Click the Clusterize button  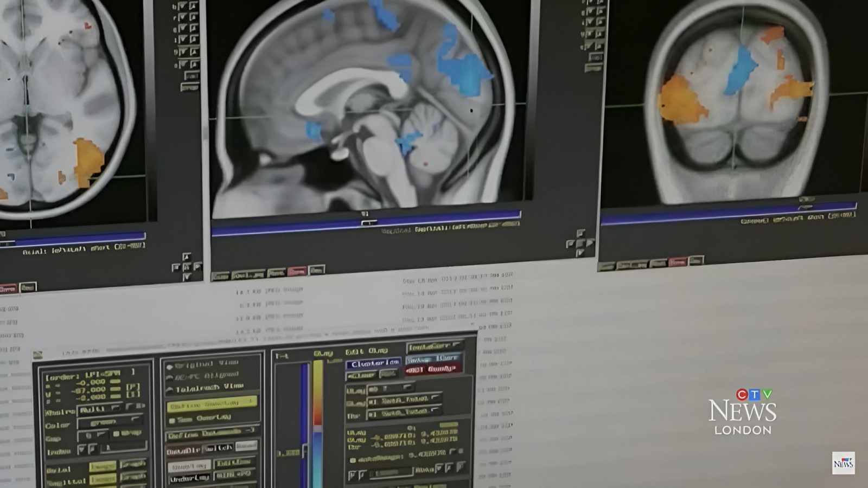[x=373, y=363]
